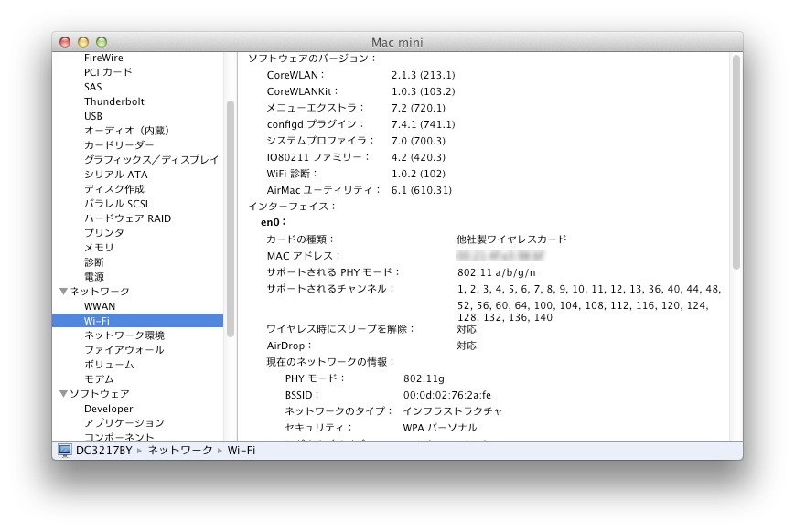Click the AirMac ユーティリティ value 6.1 (610.31)
The height and width of the screenshot is (532, 795).
click(x=422, y=190)
